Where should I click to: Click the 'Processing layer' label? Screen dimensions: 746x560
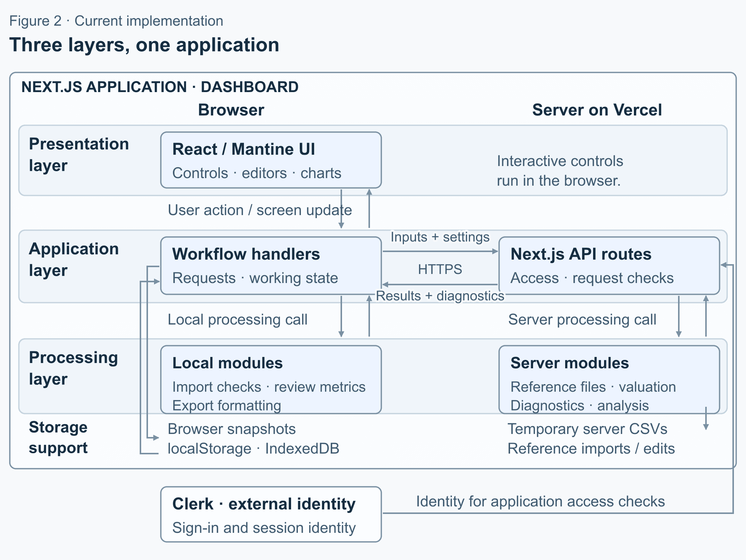click(x=73, y=368)
